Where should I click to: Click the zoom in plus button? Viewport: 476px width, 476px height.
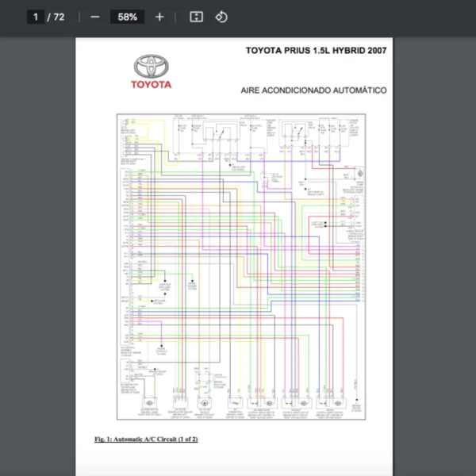[x=159, y=17]
